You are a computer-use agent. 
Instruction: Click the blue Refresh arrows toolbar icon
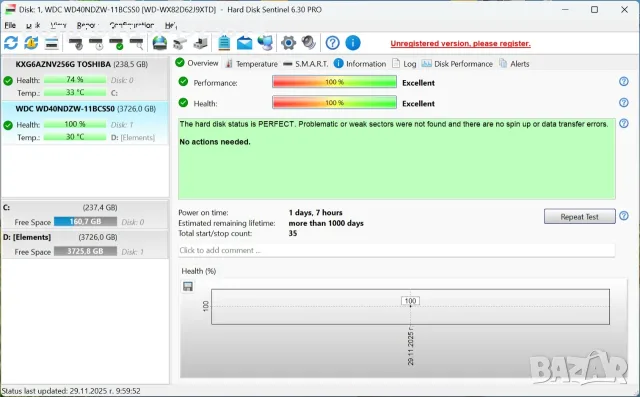click(x=11, y=43)
